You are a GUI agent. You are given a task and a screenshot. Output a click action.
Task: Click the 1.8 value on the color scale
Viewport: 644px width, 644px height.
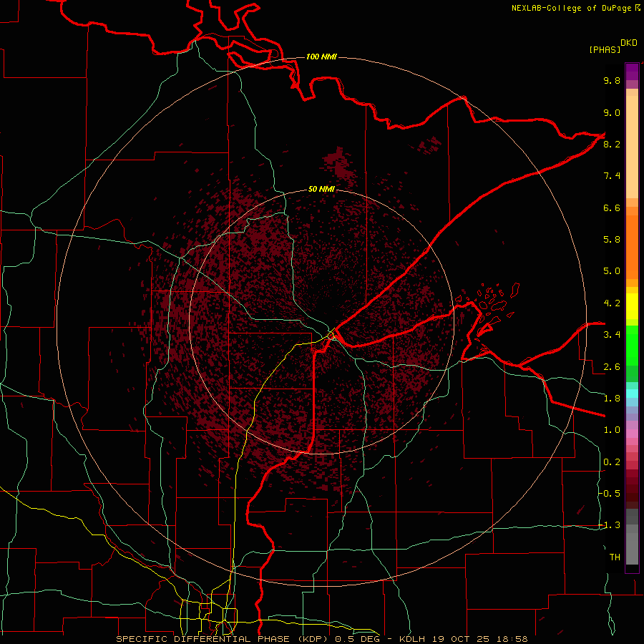point(612,399)
